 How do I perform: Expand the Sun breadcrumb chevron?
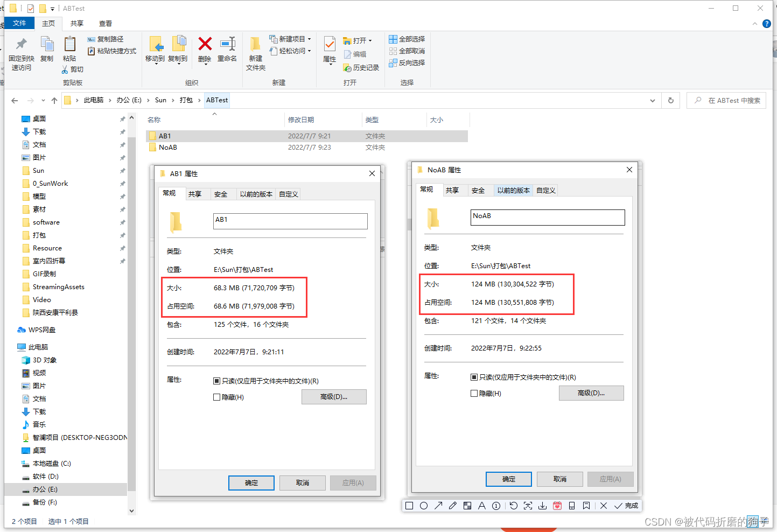point(174,100)
